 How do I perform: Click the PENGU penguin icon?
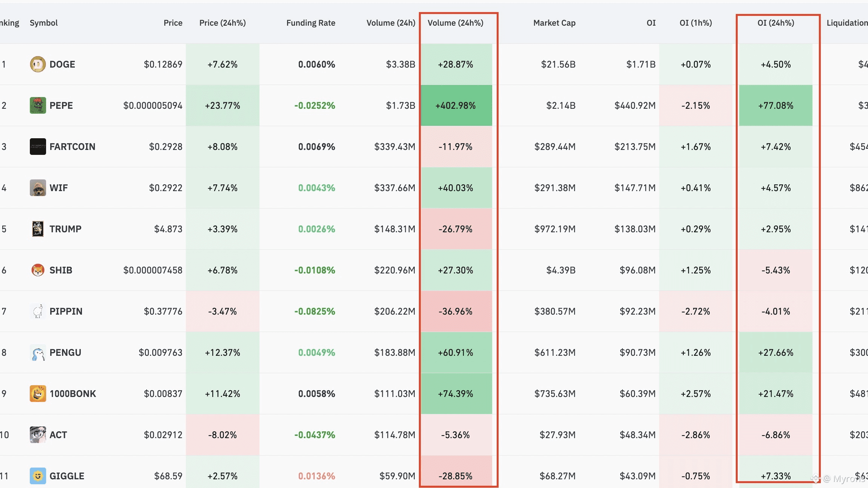(x=38, y=352)
